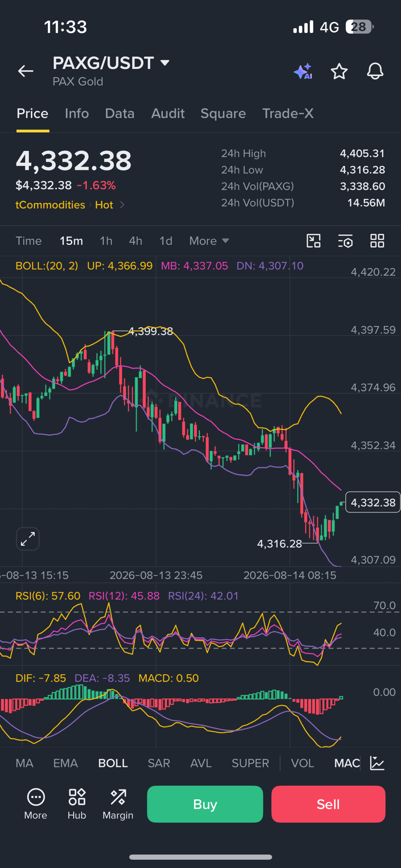Toggle the MA indicator
The height and width of the screenshot is (868, 401).
coord(25,763)
